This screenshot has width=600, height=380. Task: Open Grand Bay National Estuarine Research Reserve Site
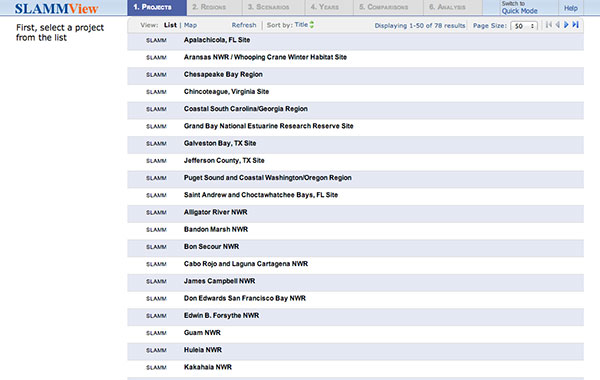tap(268, 126)
